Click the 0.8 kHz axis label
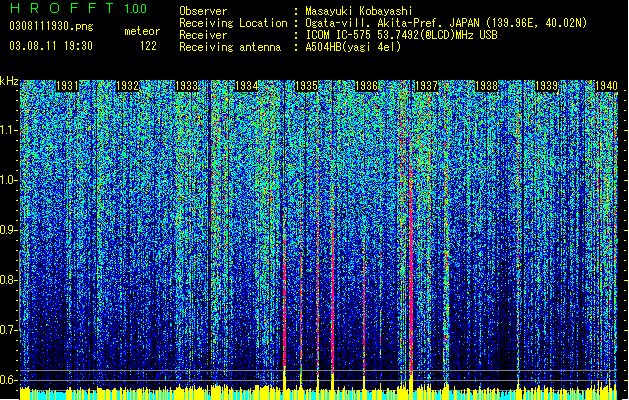The width and height of the screenshot is (629, 400). (x=9, y=280)
